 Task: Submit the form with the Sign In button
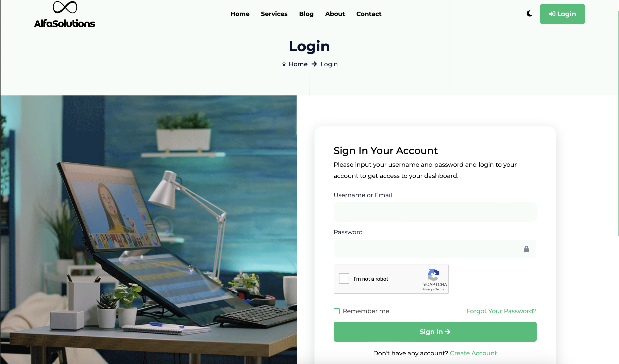tap(435, 332)
